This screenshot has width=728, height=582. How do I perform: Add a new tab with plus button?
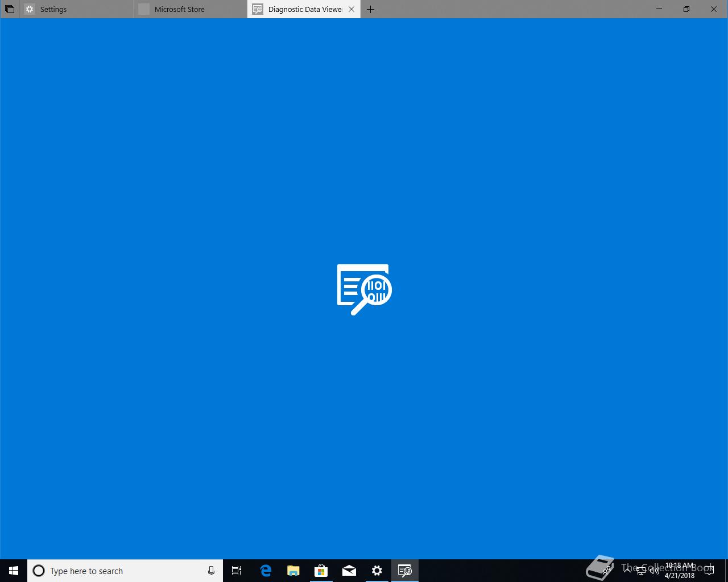coord(370,9)
